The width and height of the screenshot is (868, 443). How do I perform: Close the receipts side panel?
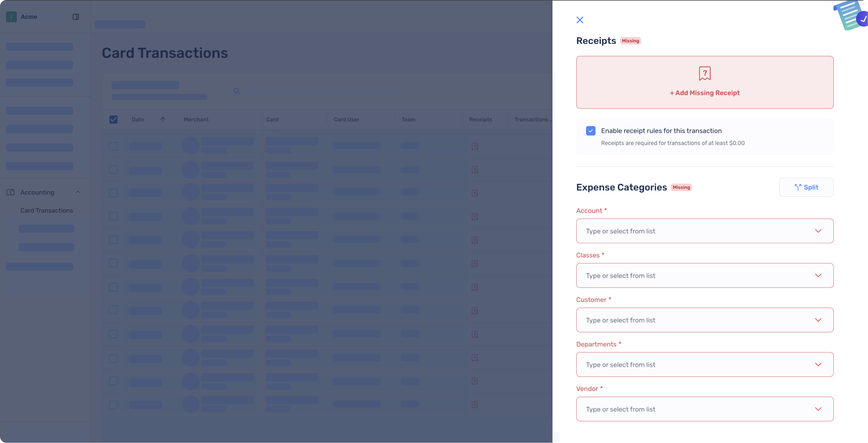(579, 20)
